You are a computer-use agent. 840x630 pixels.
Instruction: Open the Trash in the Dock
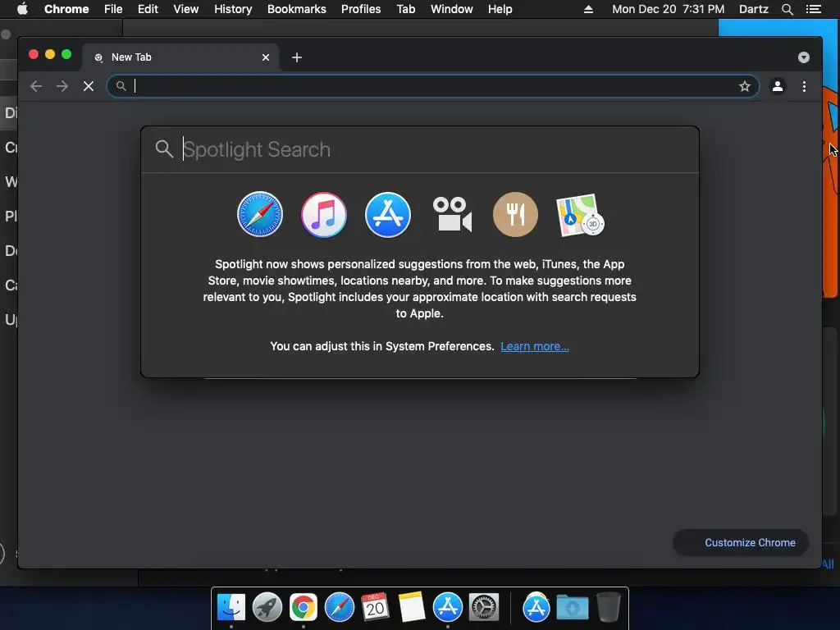pos(609,607)
